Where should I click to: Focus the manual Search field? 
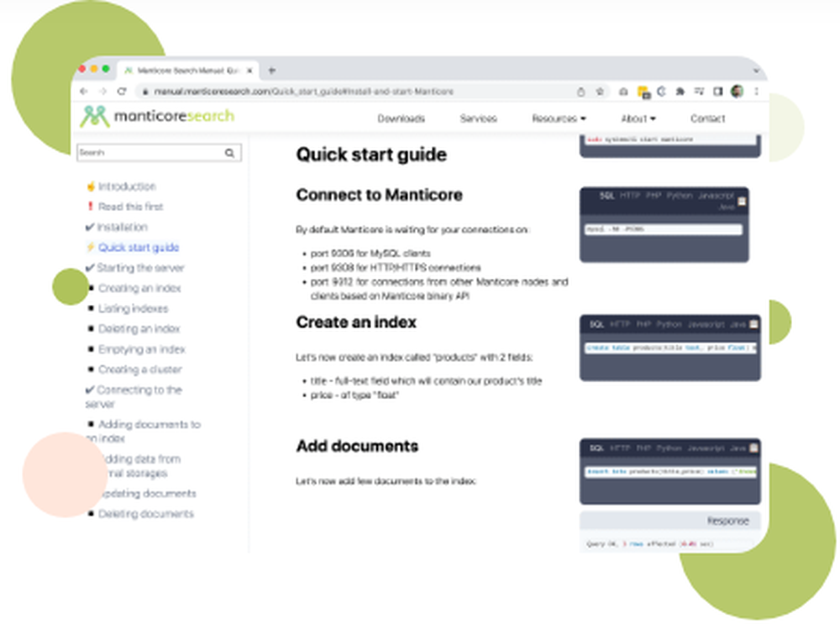coord(159,153)
